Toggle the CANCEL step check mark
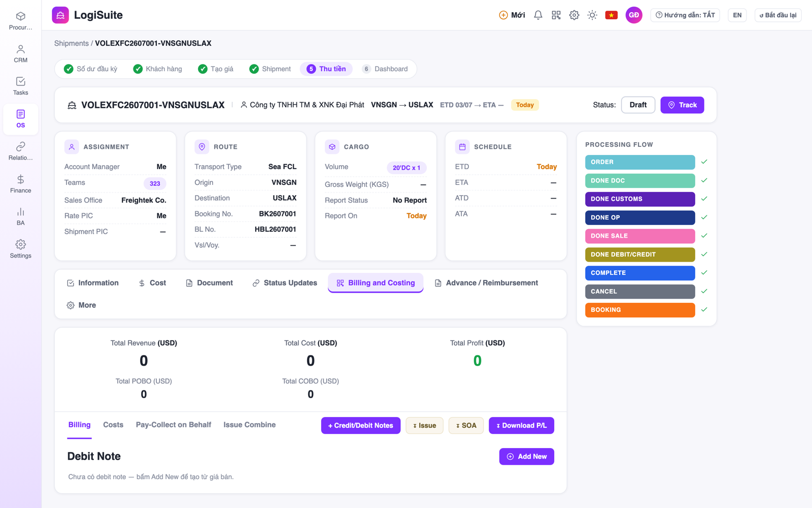Viewport: 812px width, 508px height. 704,291
